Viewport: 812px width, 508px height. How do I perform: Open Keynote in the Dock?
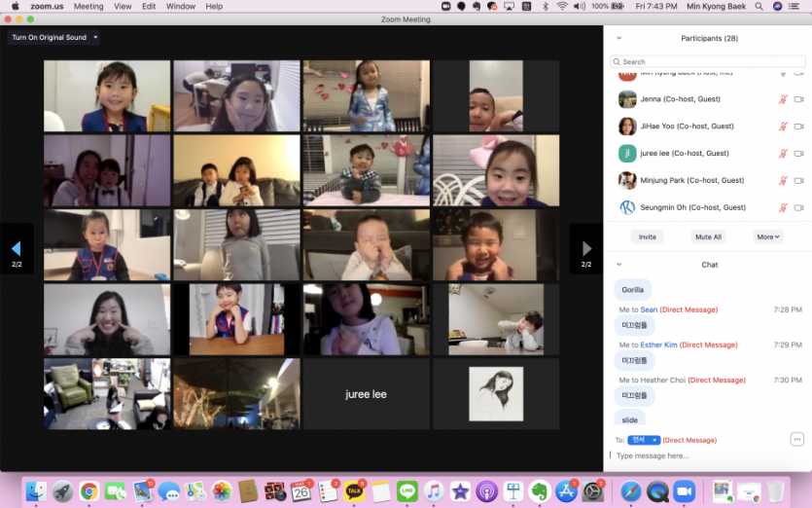513,490
